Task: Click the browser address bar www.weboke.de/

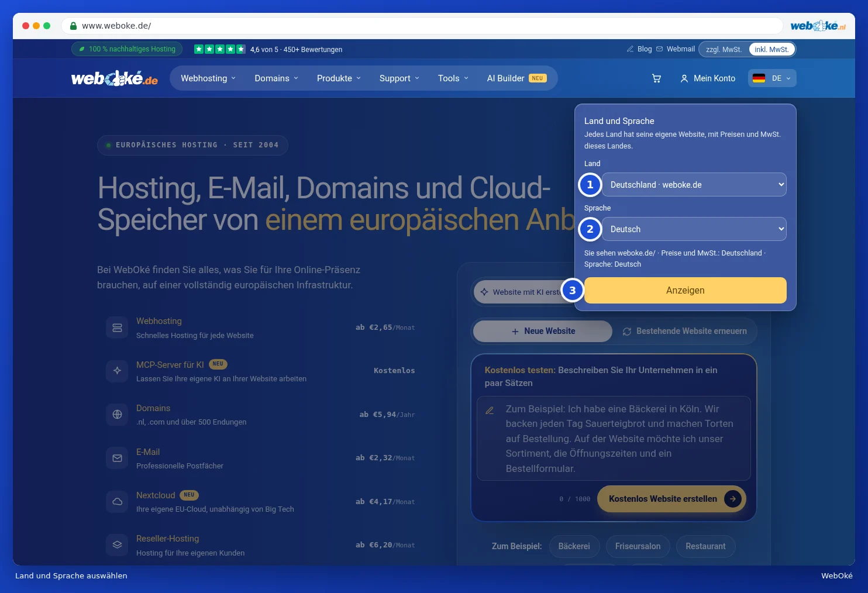Action: click(x=422, y=26)
